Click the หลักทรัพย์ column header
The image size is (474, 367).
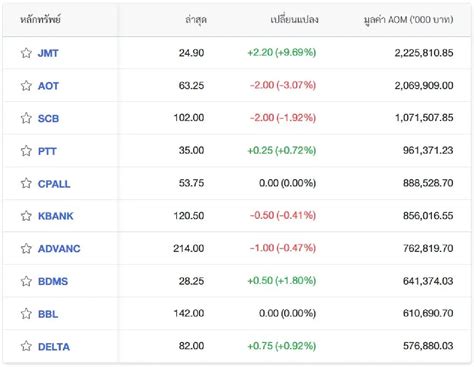tap(40, 19)
